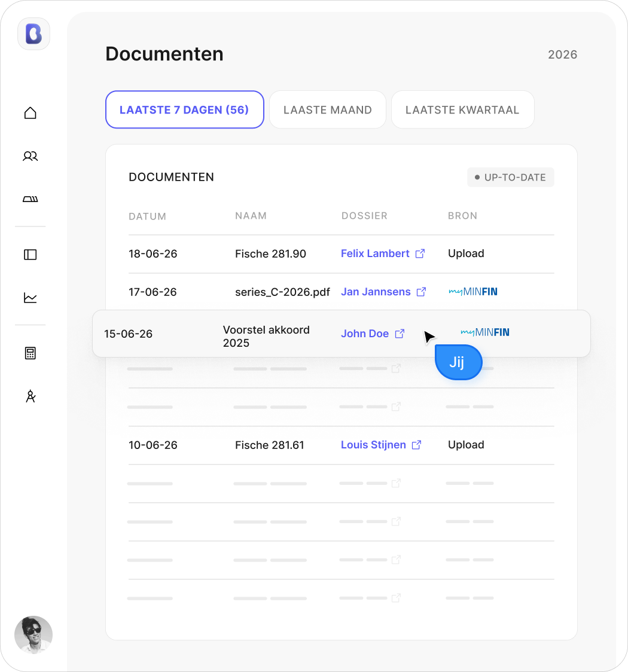Click Upload source in Fische 281.61 row
The width and height of the screenshot is (628, 672).
(x=466, y=444)
